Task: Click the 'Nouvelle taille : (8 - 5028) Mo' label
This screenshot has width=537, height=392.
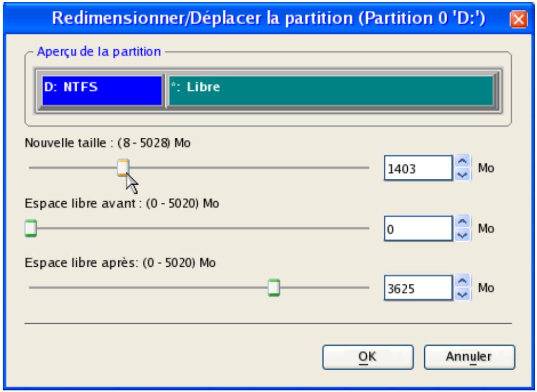Action: (x=107, y=143)
